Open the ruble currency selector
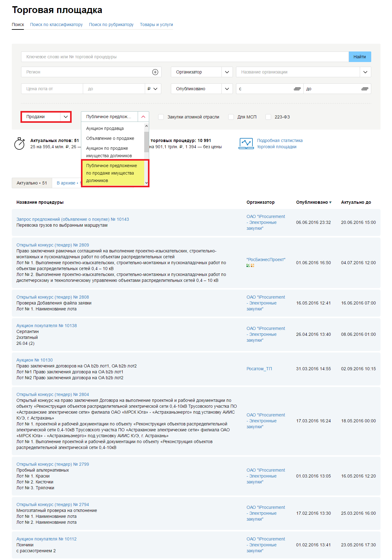The image size is (392, 560). click(x=153, y=89)
